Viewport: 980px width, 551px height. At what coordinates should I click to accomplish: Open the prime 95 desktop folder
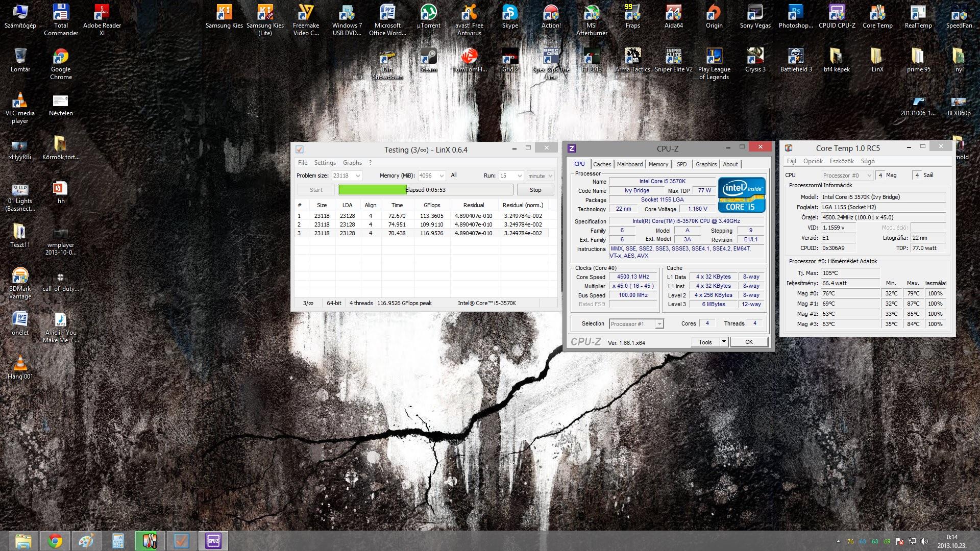[x=918, y=60]
